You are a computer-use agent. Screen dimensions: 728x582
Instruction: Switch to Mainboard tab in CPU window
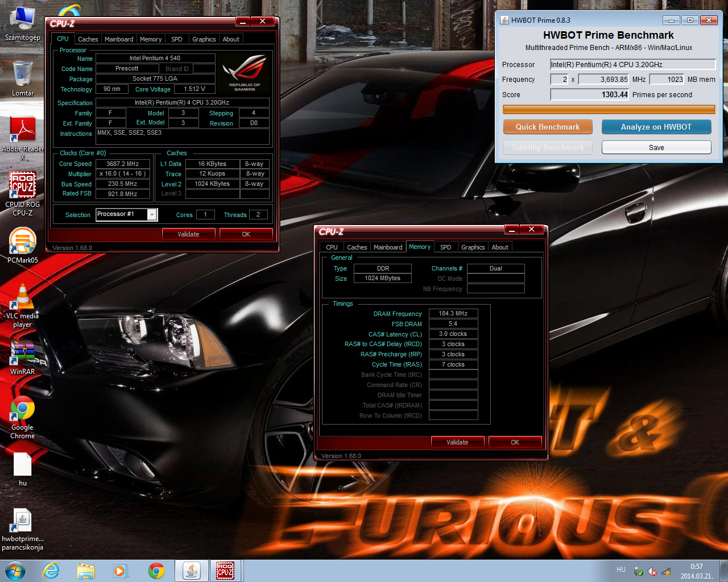(x=119, y=39)
